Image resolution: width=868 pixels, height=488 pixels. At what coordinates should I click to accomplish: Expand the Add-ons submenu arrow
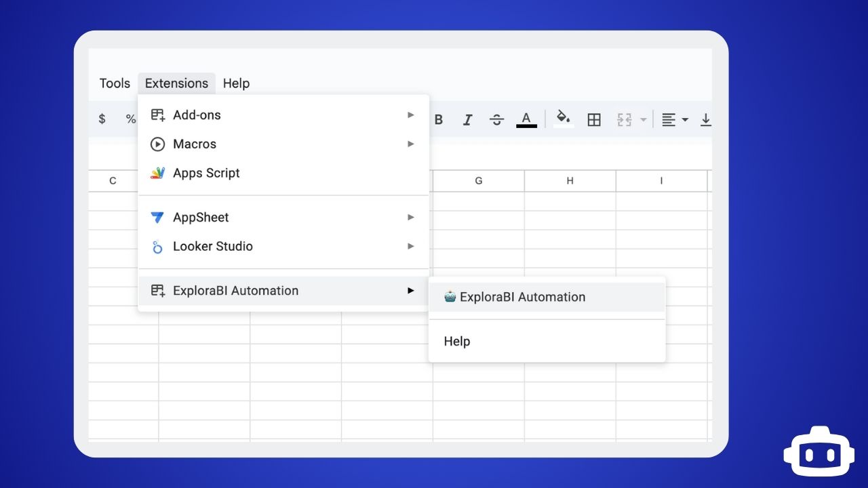[x=410, y=115]
